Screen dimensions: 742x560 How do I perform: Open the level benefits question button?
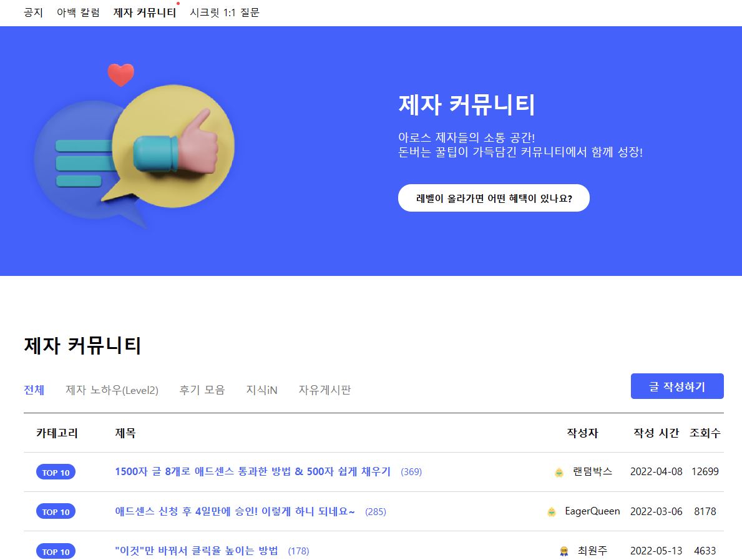pyautogui.click(x=494, y=197)
